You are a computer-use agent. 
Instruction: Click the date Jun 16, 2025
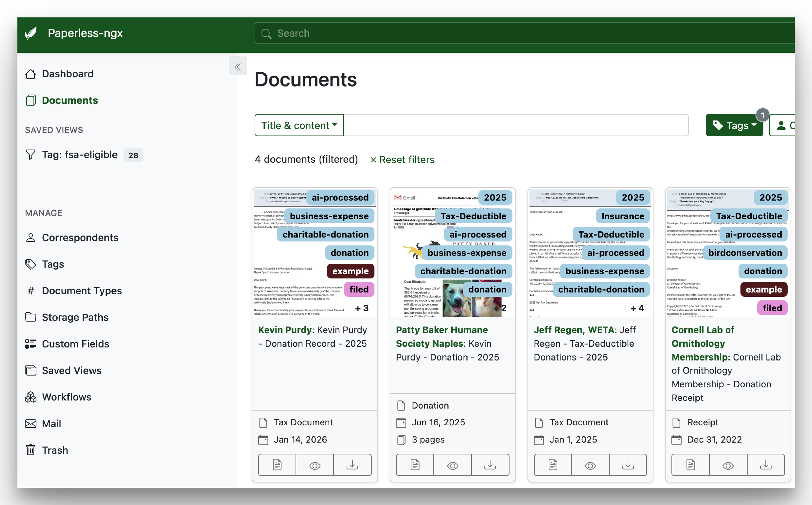(x=438, y=422)
